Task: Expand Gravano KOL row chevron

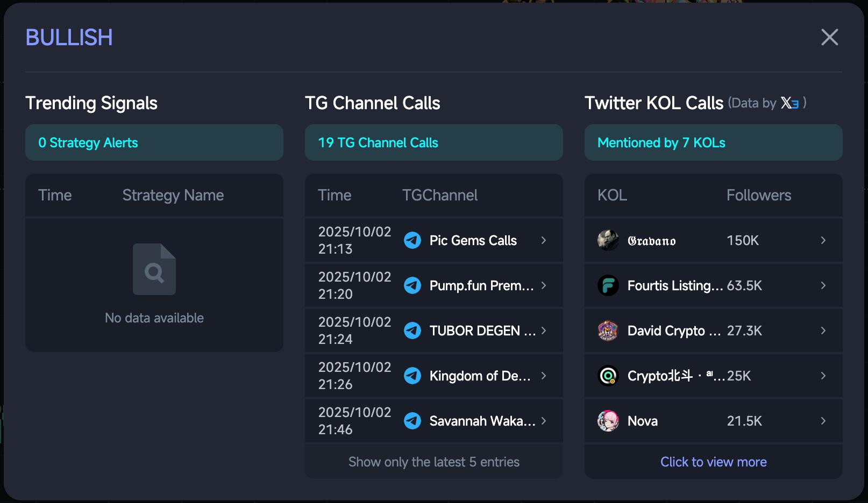Action: point(823,240)
